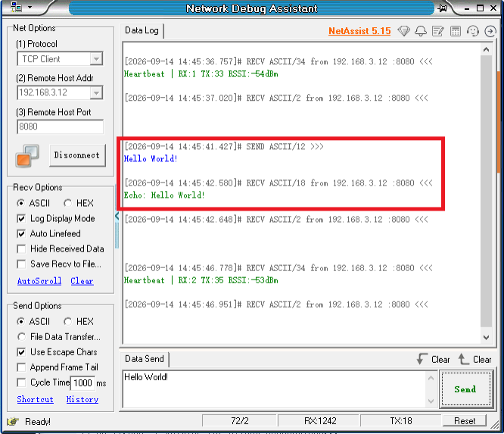Image resolution: width=504 pixels, height=434 pixels.
Task: Toggle the Use Escape Chars checkbox
Action: 21,352
